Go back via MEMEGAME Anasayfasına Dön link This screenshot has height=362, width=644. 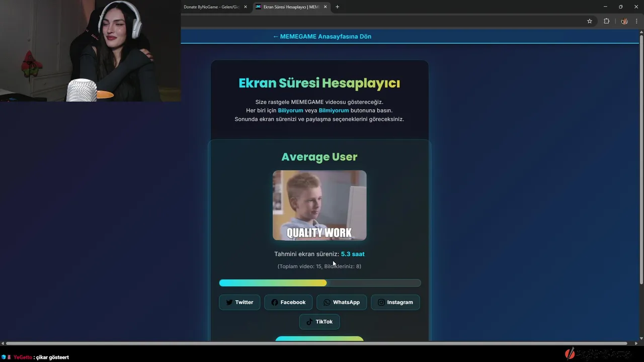click(x=322, y=36)
